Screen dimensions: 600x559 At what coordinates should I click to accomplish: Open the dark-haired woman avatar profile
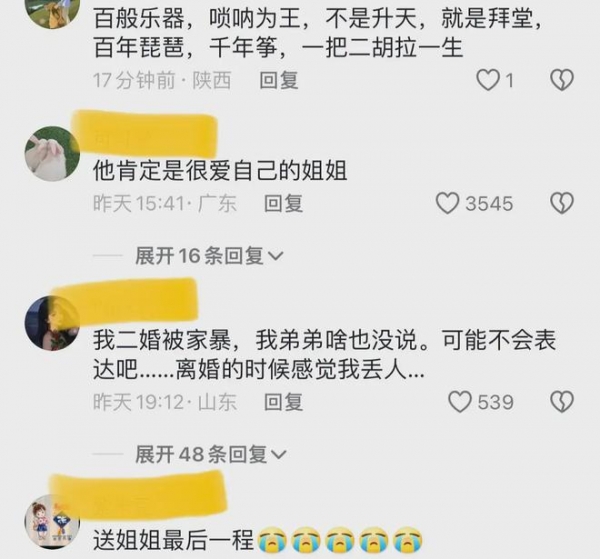(x=52, y=323)
